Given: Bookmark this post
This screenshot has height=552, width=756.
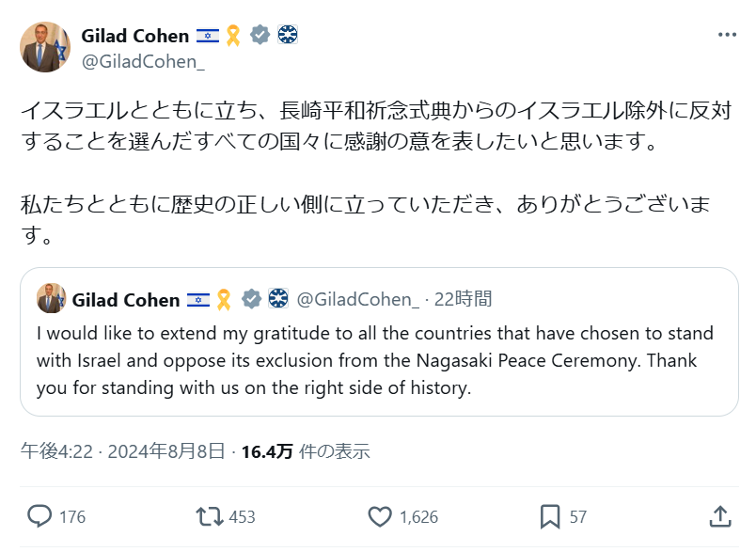Looking at the screenshot, I should (550, 516).
